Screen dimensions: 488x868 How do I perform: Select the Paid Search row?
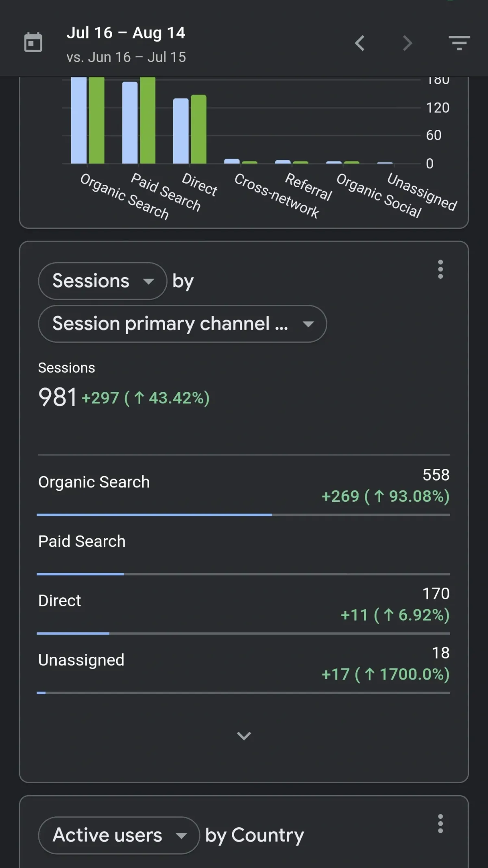coord(243,543)
